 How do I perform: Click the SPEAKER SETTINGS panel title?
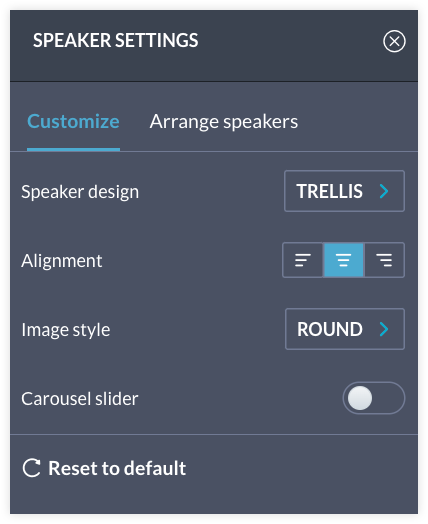click(116, 40)
